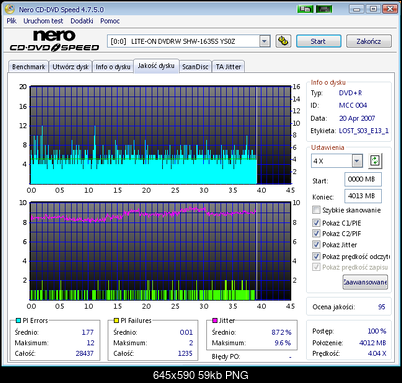Toggle Pokaż prędkość odczytu checkbox
This screenshot has width=402, height=383.
click(316, 256)
